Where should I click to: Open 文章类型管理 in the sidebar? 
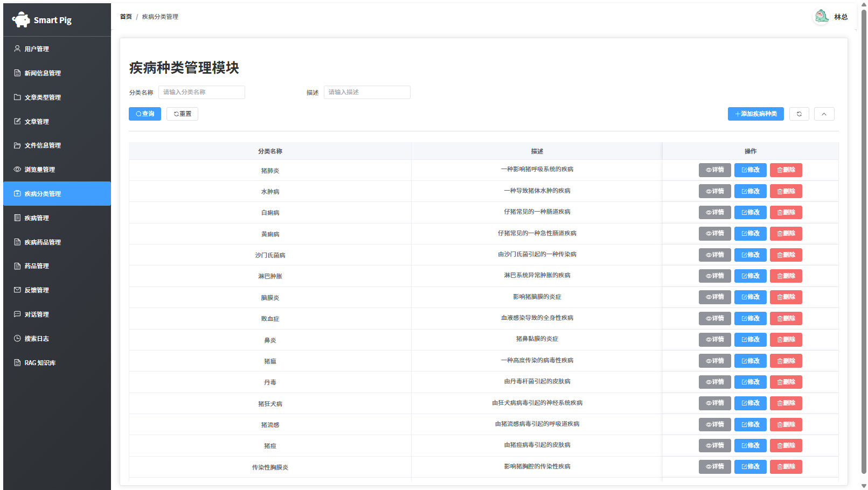(x=57, y=97)
